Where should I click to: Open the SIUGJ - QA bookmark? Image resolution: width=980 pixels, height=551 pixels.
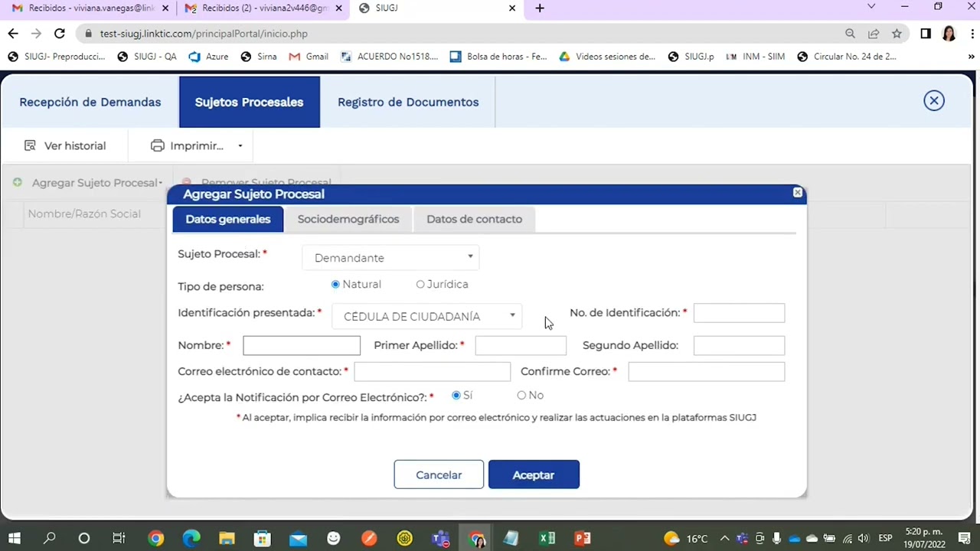[x=147, y=57]
